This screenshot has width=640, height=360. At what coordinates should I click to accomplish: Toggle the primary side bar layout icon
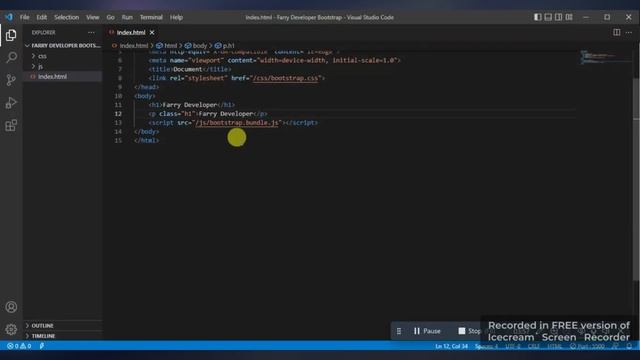coord(538,17)
